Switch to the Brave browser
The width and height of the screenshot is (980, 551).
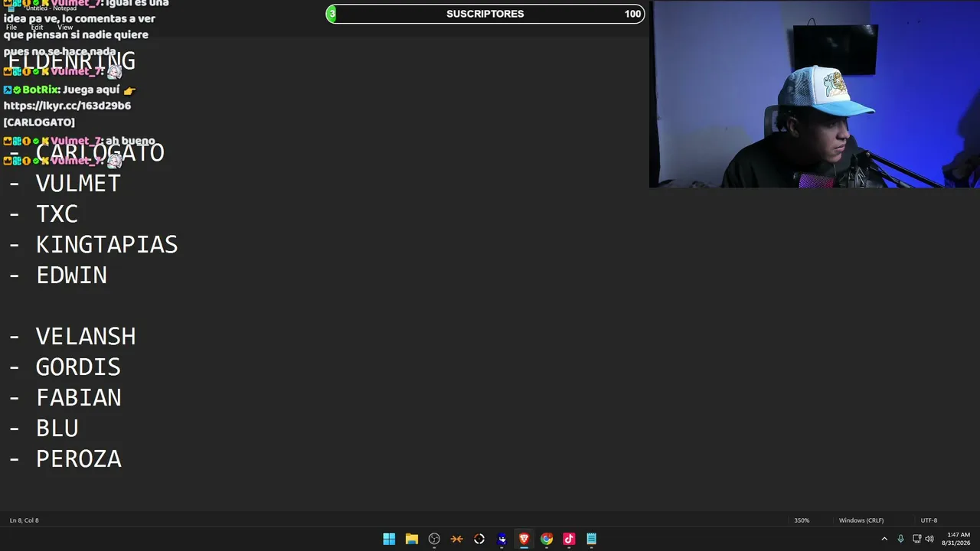coord(524,539)
